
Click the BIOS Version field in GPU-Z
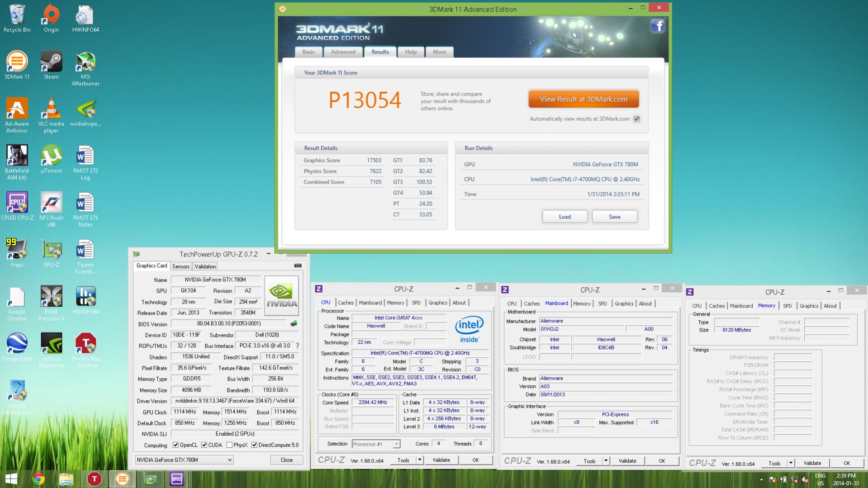(x=228, y=324)
